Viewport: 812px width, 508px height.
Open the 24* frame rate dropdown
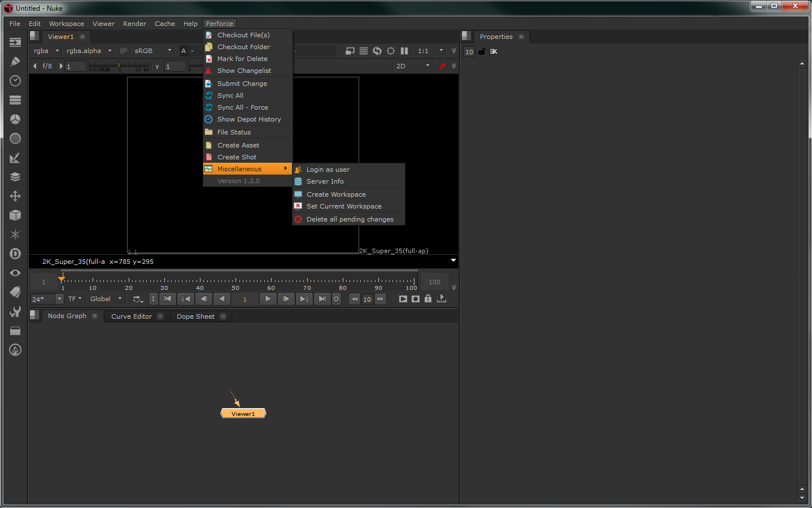tap(47, 299)
